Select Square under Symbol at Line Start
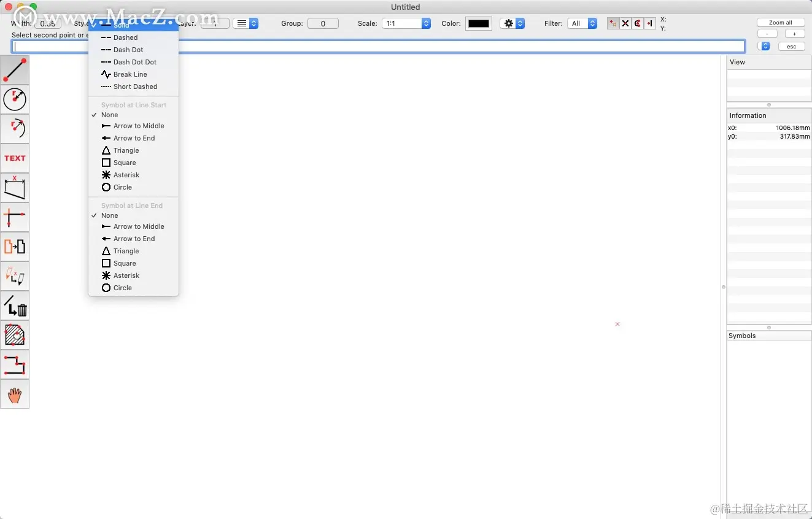 [x=133, y=163]
